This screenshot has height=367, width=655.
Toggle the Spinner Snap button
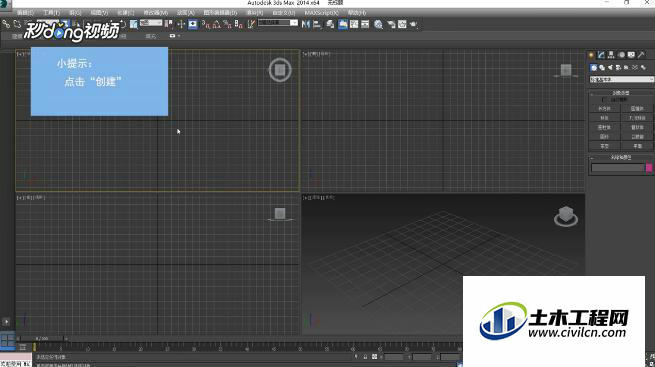pos(239,24)
